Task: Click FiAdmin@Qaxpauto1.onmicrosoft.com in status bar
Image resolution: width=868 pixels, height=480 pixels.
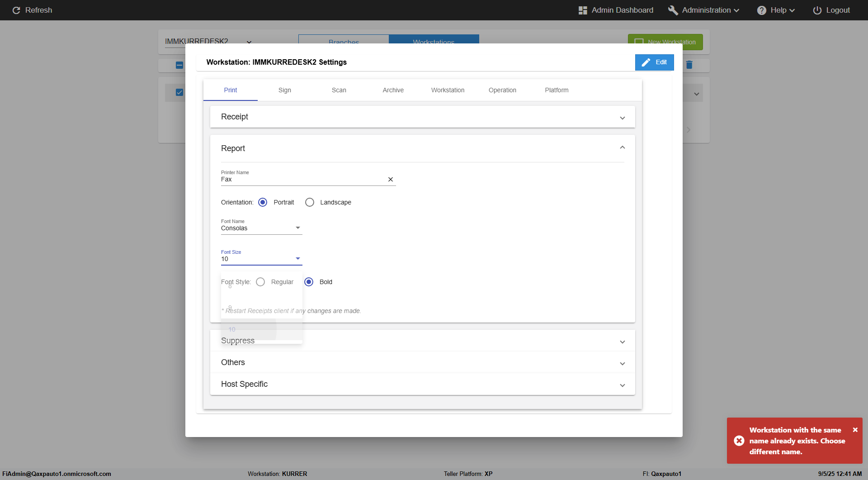Action: pyautogui.click(x=57, y=474)
